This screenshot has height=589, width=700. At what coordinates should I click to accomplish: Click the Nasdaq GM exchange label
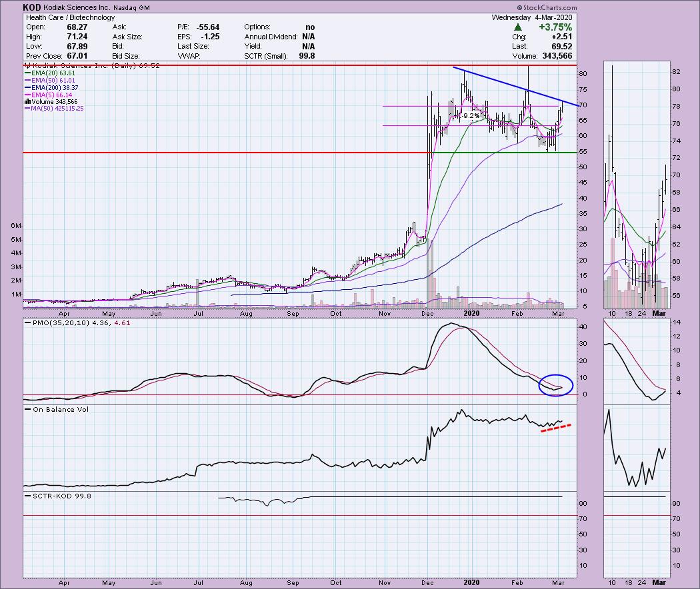(x=132, y=7)
